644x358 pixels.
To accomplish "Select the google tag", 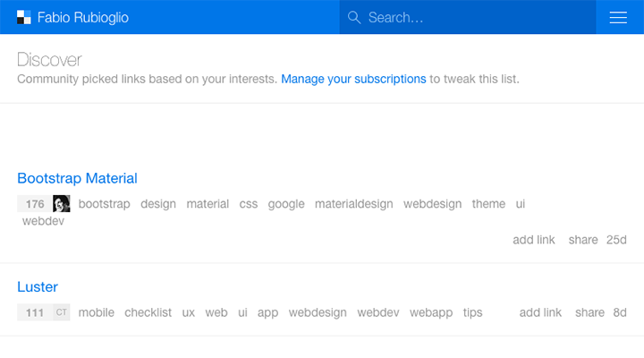I will tap(286, 204).
